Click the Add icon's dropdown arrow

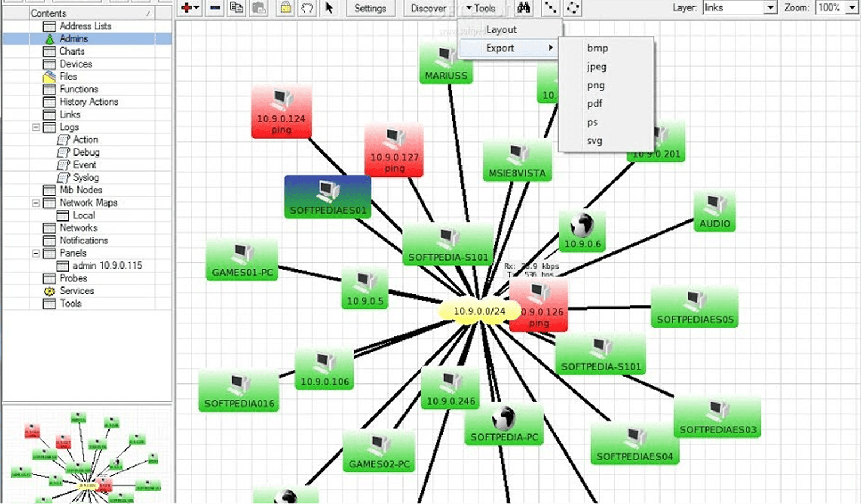click(197, 8)
